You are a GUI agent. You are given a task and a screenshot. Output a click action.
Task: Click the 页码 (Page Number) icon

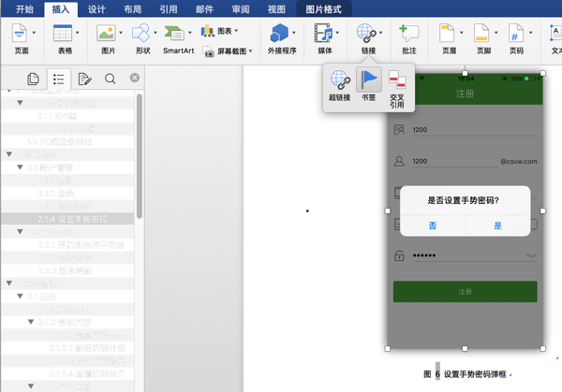point(516,33)
